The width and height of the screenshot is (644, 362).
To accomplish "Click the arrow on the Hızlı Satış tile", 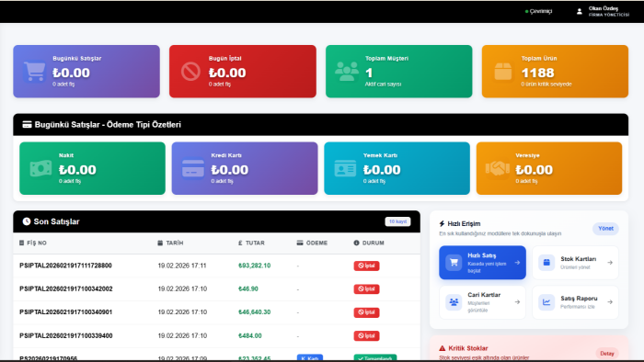I will point(517,263).
